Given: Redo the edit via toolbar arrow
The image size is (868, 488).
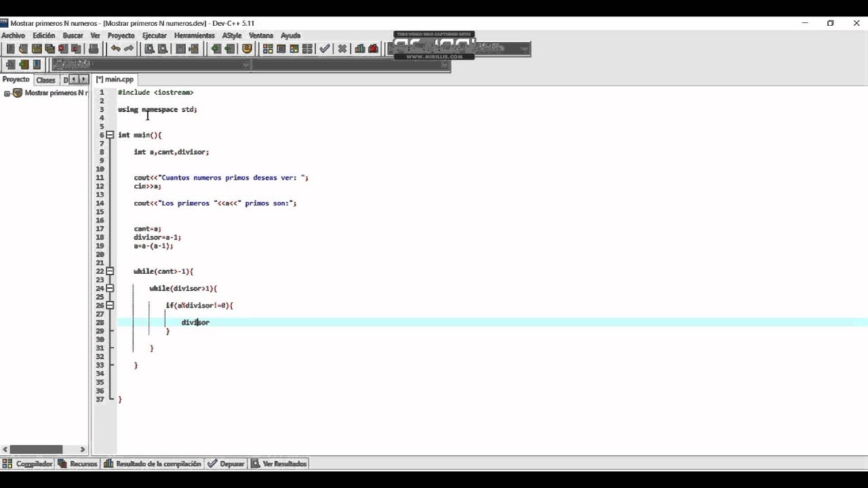Looking at the screenshot, I should click(129, 49).
